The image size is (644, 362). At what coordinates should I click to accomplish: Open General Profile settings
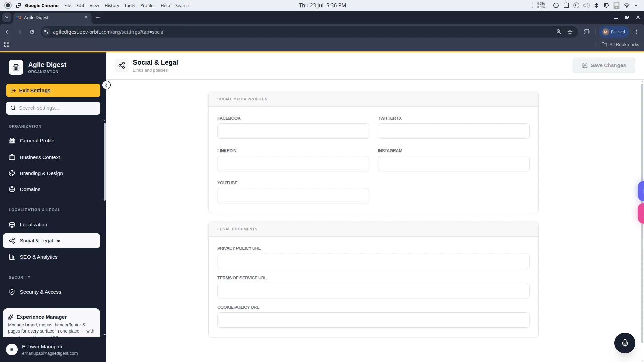tap(51, 141)
